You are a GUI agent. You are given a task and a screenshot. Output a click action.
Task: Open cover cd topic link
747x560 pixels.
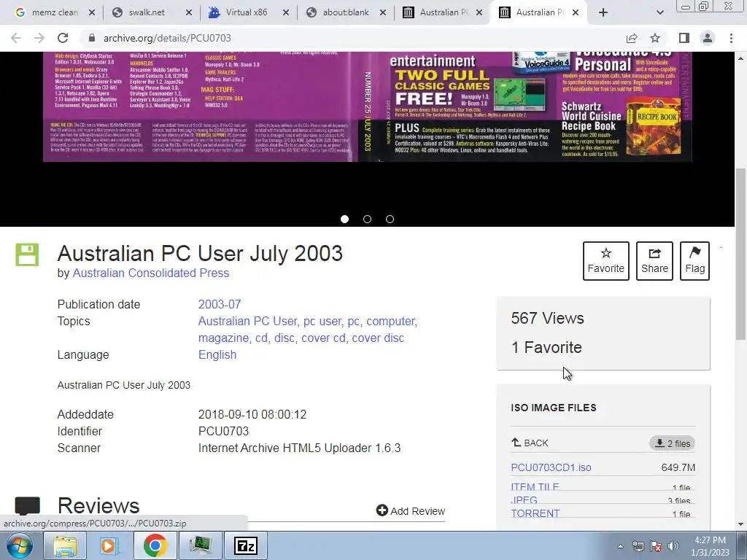[323, 338]
